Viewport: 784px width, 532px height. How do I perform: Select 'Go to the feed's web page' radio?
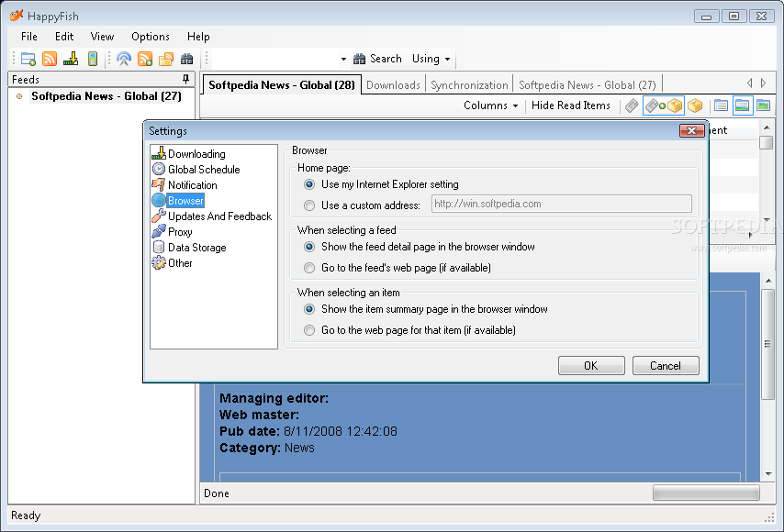tap(309, 268)
